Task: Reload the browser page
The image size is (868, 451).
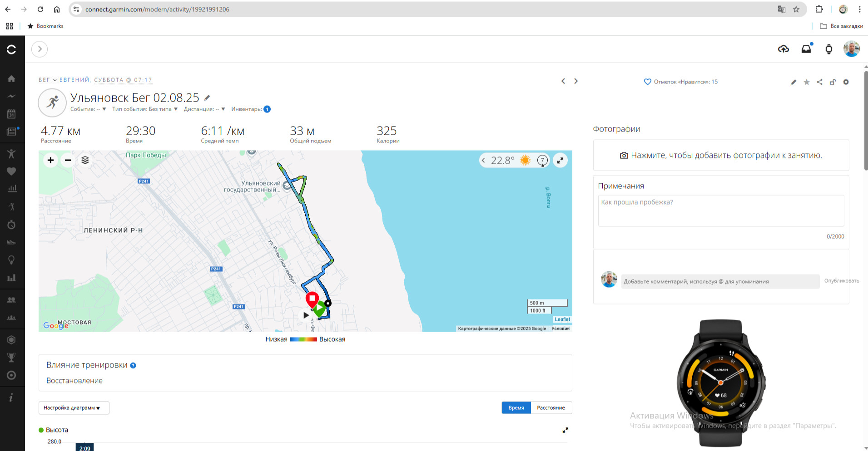Action: (x=40, y=9)
